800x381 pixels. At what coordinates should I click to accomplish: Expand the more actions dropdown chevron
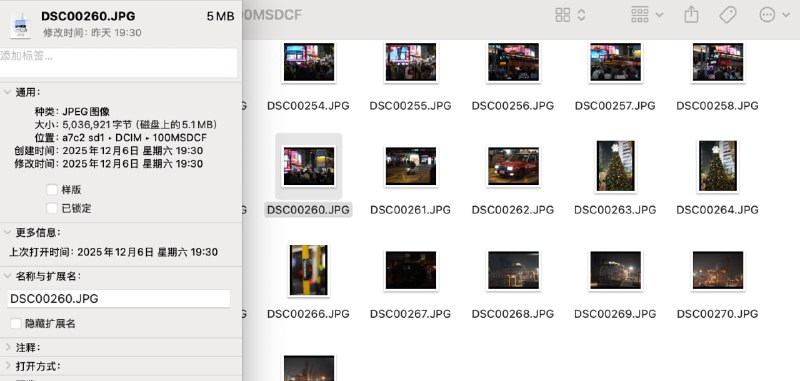pos(786,15)
